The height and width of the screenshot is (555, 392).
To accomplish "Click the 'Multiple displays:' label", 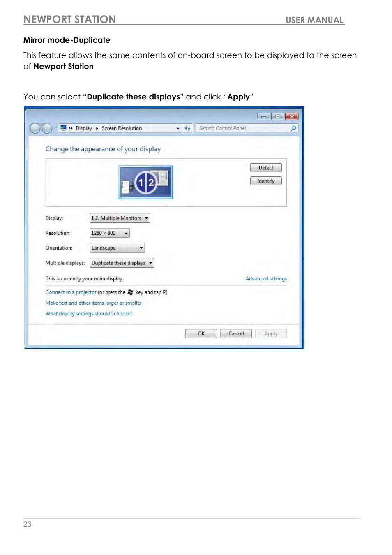I will coord(65,263).
